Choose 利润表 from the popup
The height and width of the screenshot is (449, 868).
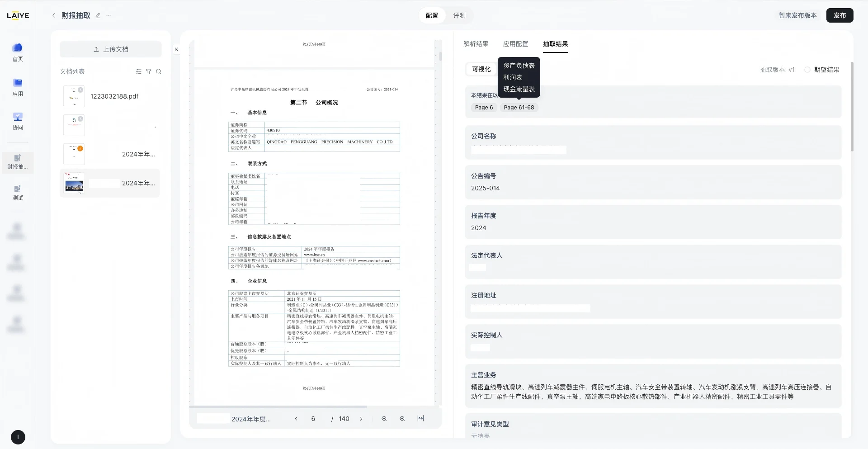point(513,77)
